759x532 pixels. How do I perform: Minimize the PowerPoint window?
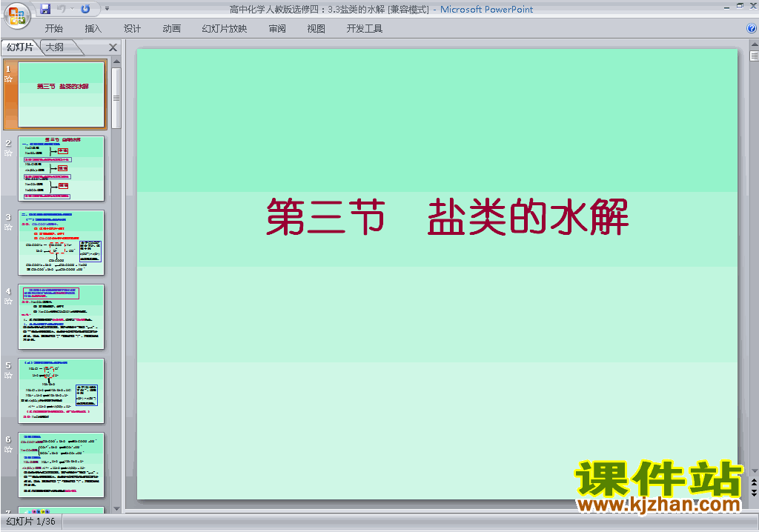point(726,7)
